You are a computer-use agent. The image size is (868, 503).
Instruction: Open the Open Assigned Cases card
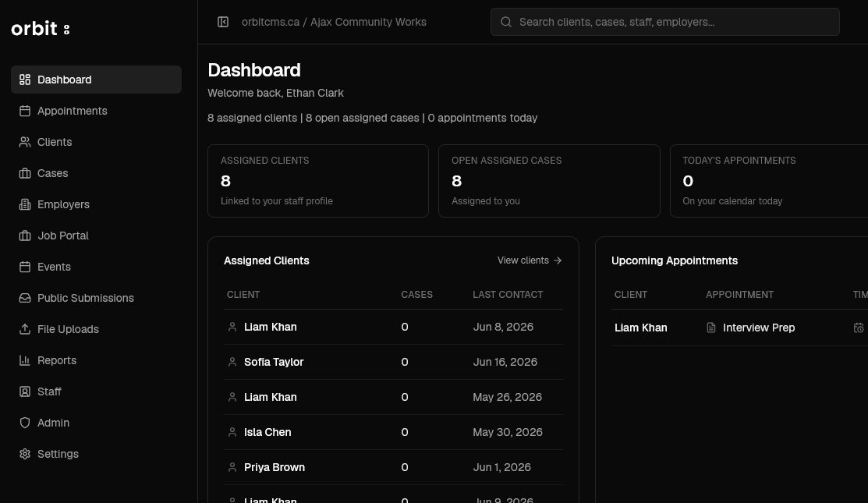pos(549,181)
